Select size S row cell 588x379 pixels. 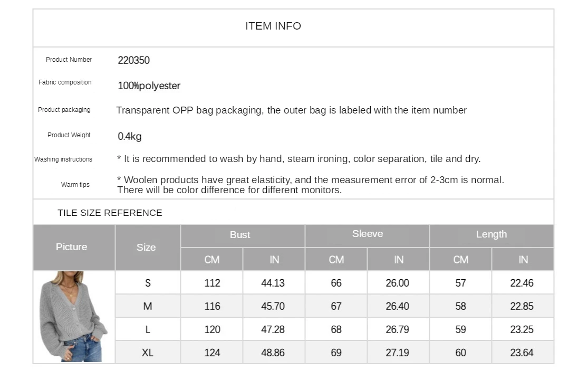[148, 282]
